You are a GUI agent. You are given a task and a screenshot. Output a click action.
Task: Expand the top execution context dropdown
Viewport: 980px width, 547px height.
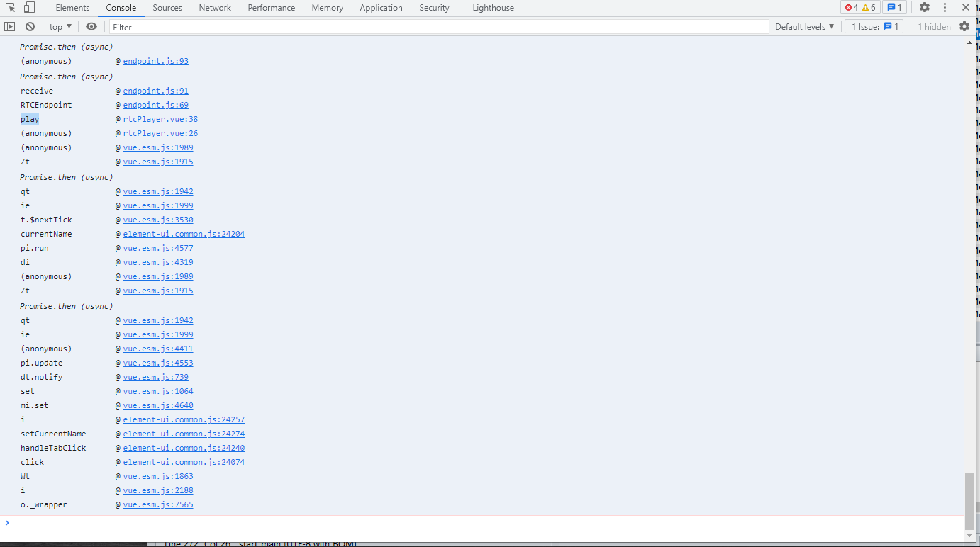click(x=59, y=26)
